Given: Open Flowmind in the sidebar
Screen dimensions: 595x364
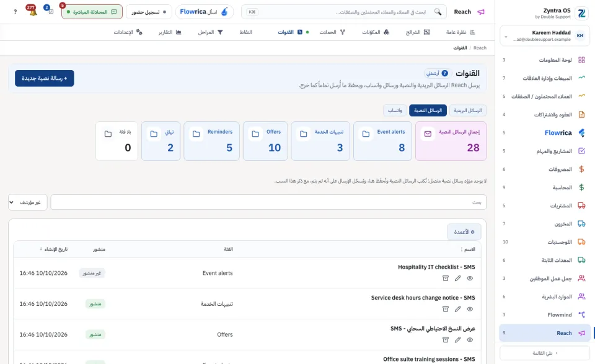Looking at the screenshot, I should pos(544,314).
